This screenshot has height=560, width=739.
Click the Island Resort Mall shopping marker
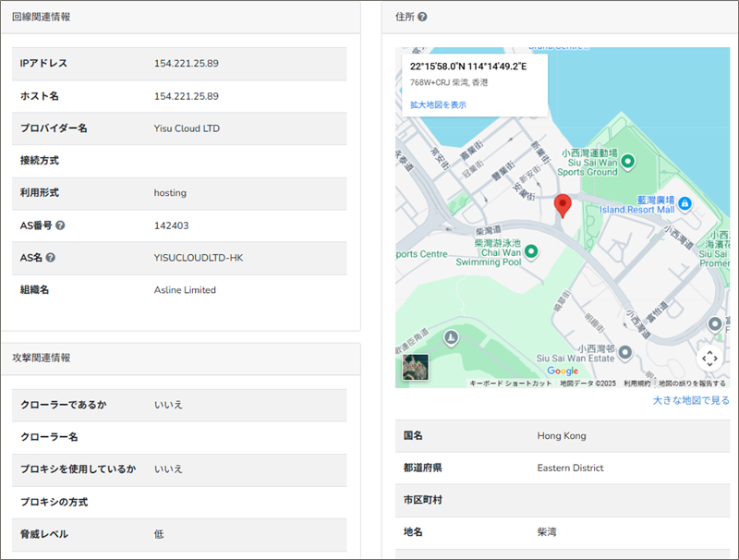[684, 202]
